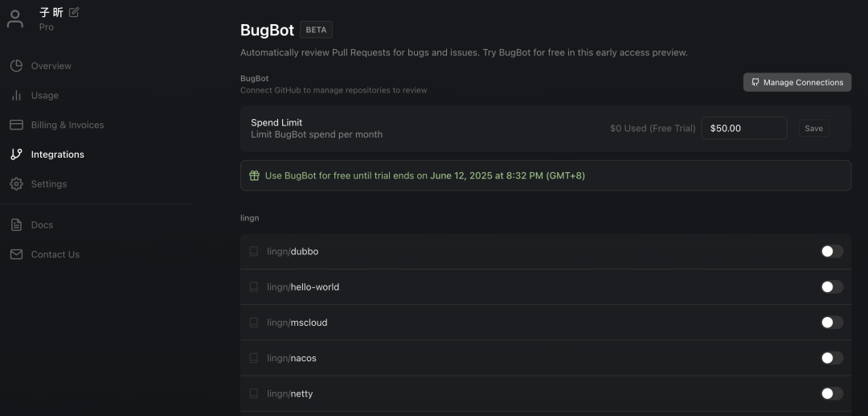The width and height of the screenshot is (868, 416).
Task: Click the repo icon beside lingn/dubbo
Action: 254,252
